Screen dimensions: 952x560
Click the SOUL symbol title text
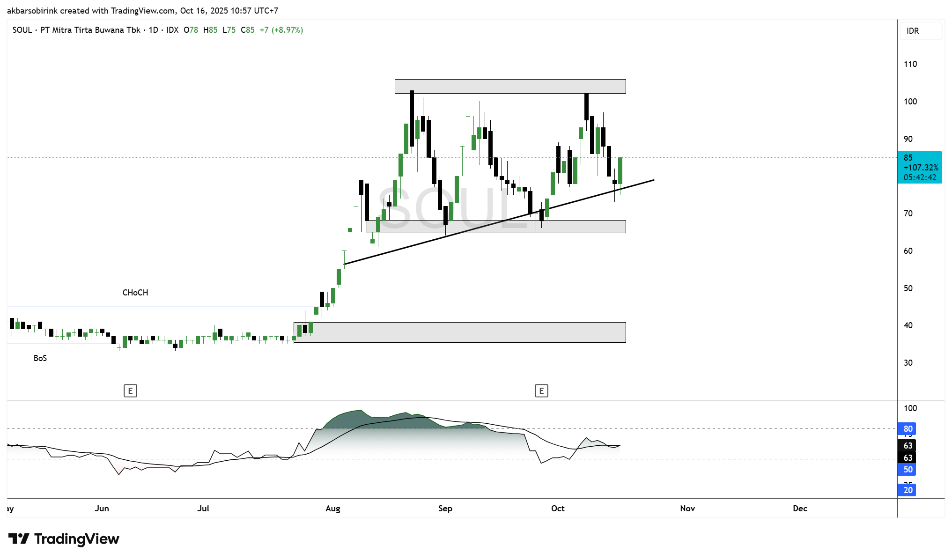[x=22, y=30]
